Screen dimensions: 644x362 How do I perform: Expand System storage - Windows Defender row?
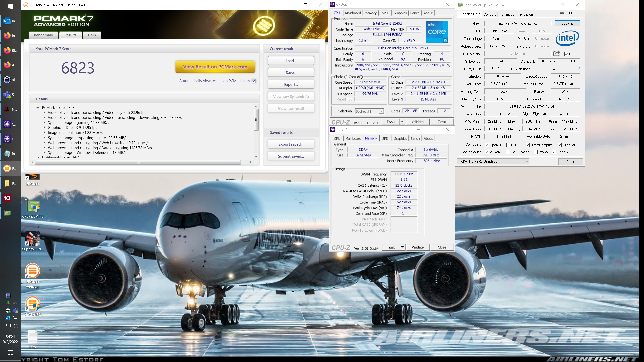tap(45, 152)
